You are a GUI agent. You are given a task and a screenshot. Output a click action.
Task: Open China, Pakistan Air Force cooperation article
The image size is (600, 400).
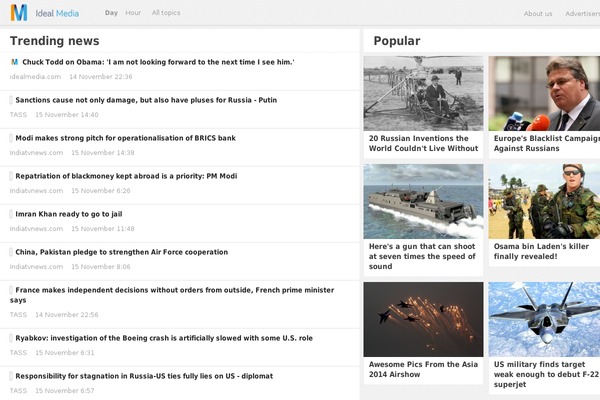(122, 252)
